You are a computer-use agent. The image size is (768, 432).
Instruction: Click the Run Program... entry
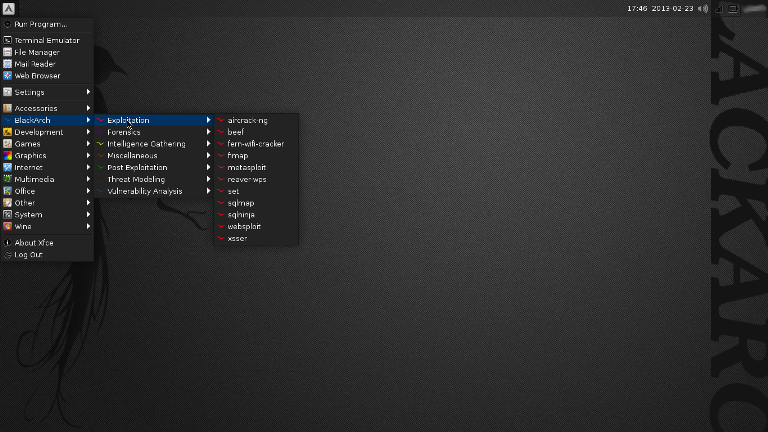47,24
